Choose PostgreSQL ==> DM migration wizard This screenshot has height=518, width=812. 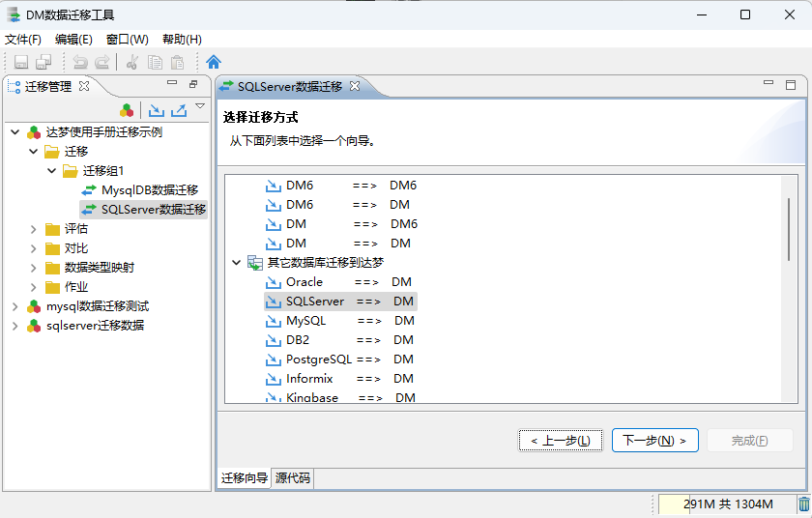339,360
